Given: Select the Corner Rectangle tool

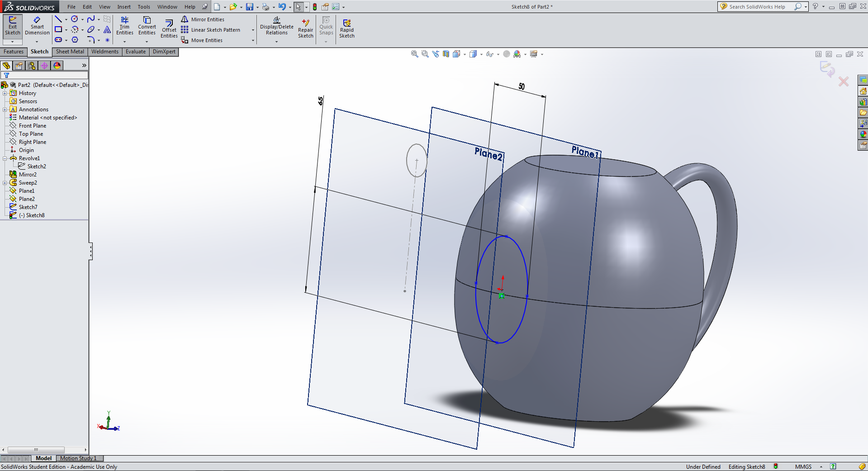Looking at the screenshot, I should (58, 29).
